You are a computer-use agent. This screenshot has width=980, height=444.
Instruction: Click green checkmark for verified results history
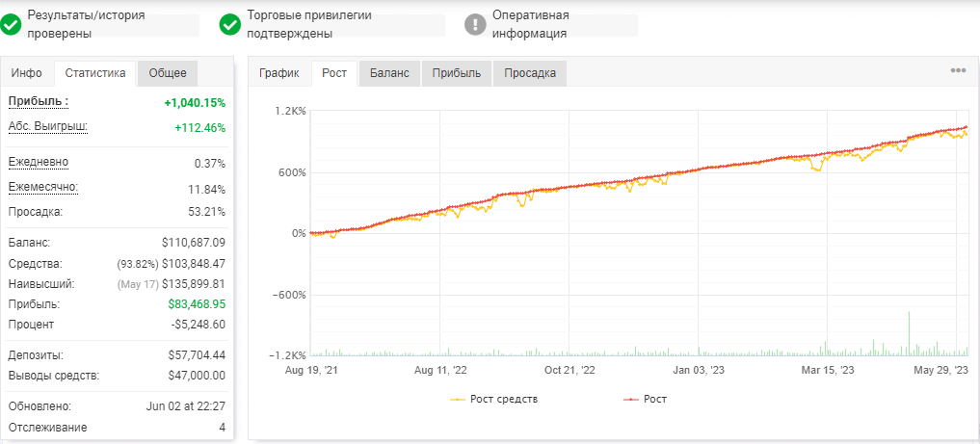click(12, 24)
